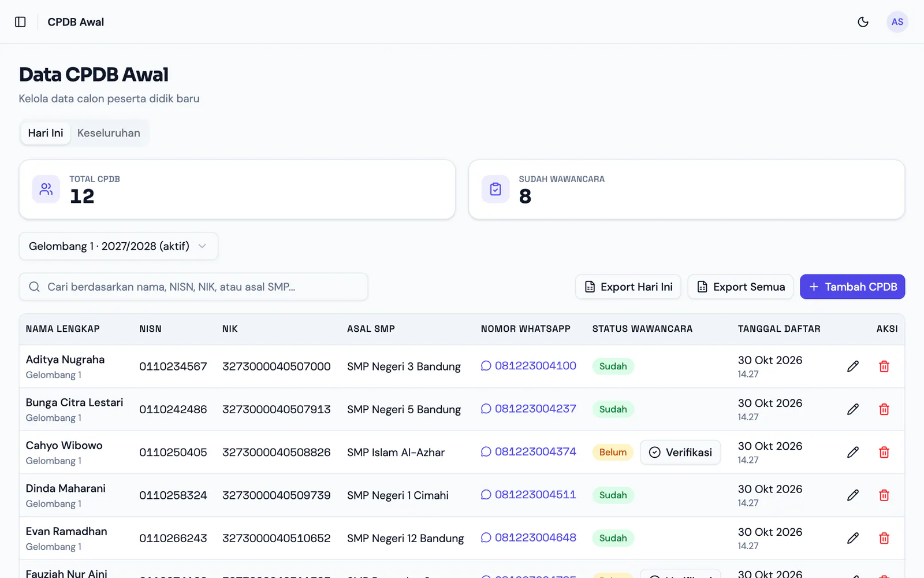Add a new entry with Tambah CPDB

click(x=852, y=287)
